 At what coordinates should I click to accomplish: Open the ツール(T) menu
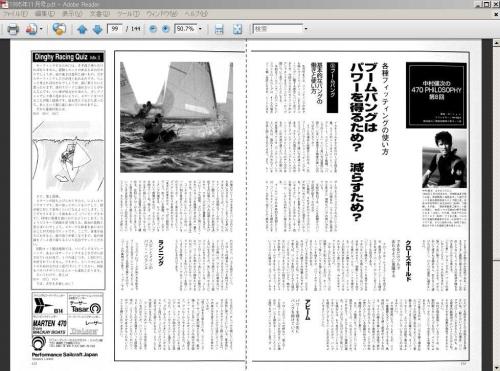pos(128,14)
